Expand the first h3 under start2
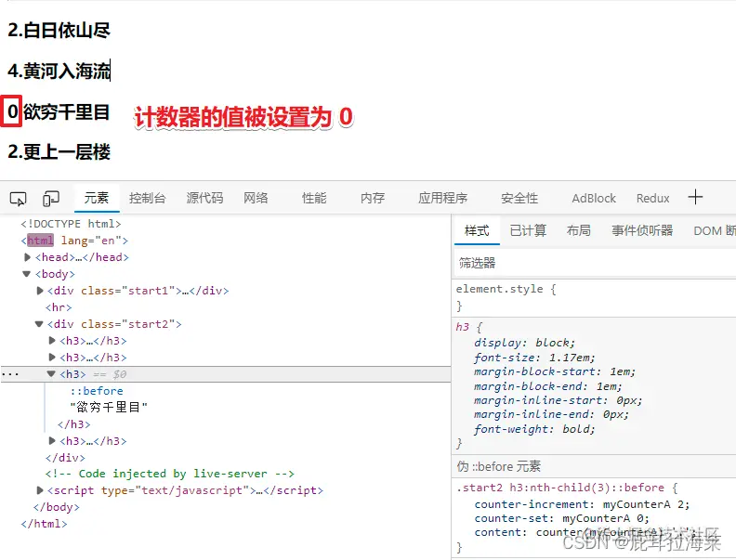The width and height of the screenshot is (736, 560). (x=52, y=341)
